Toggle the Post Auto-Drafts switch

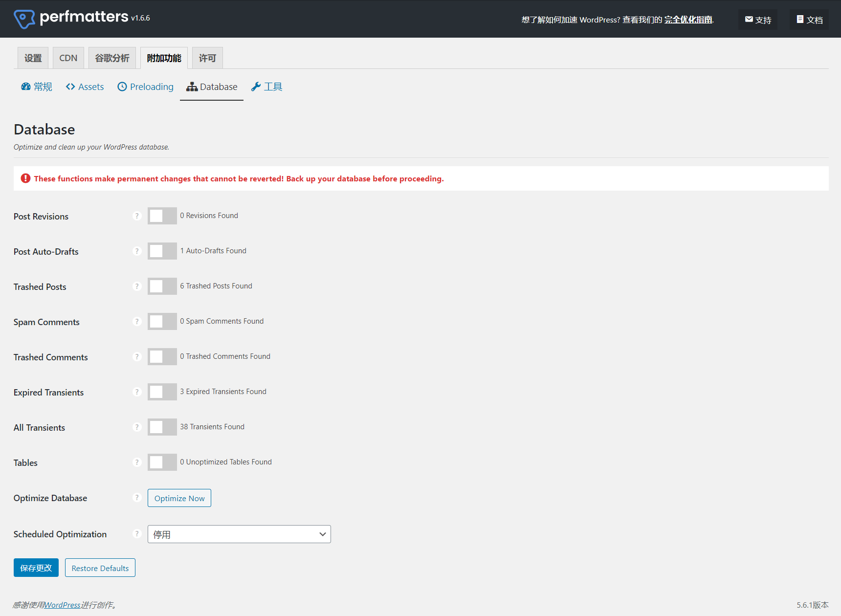tap(162, 251)
